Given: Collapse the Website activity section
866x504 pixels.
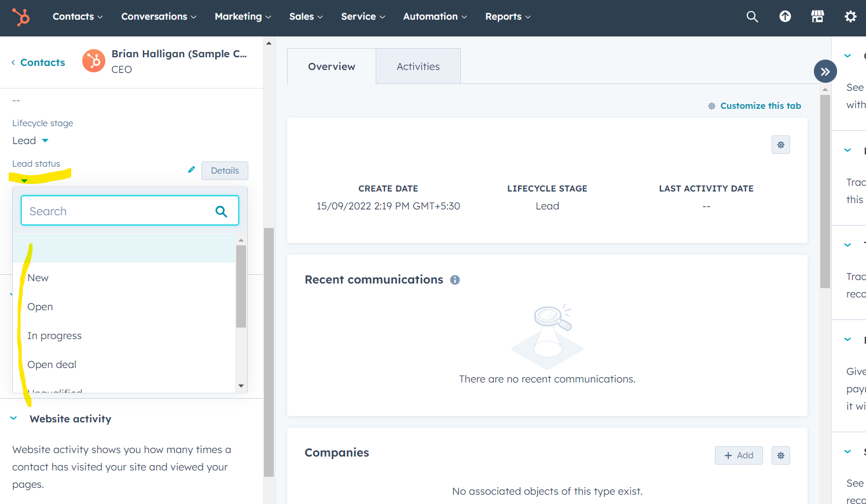Looking at the screenshot, I should click(13, 418).
